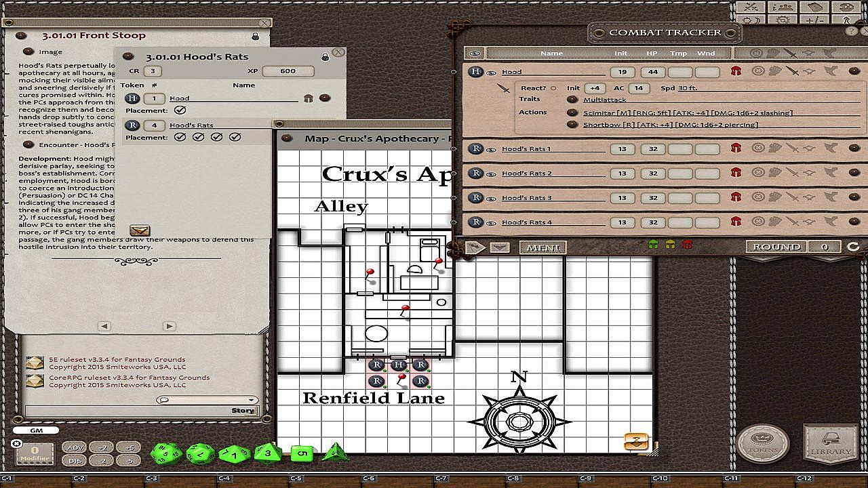Click the lock icon on Front Stoop
This screenshot has width=868, height=488.
coord(255,36)
